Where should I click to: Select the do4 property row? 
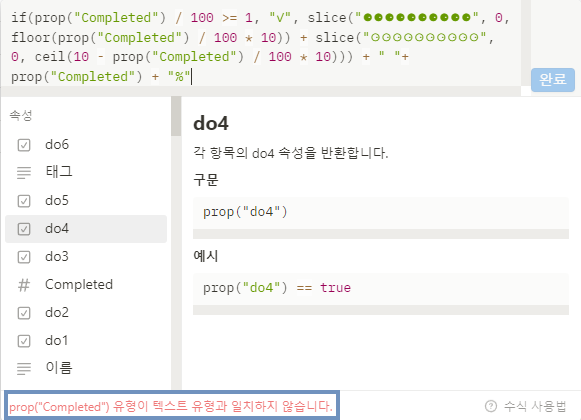86,229
